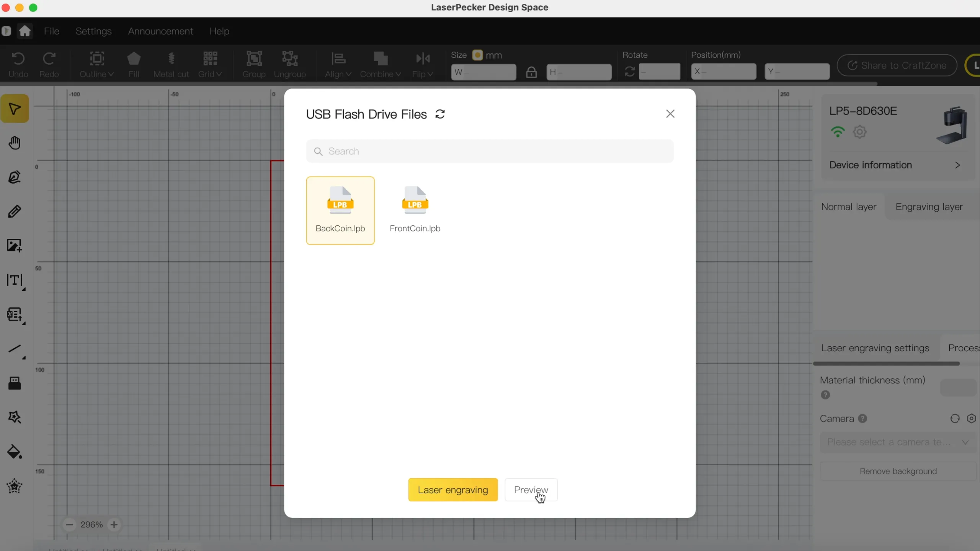Image resolution: width=980 pixels, height=551 pixels.
Task: Zoom in with the plus button
Action: (x=114, y=525)
